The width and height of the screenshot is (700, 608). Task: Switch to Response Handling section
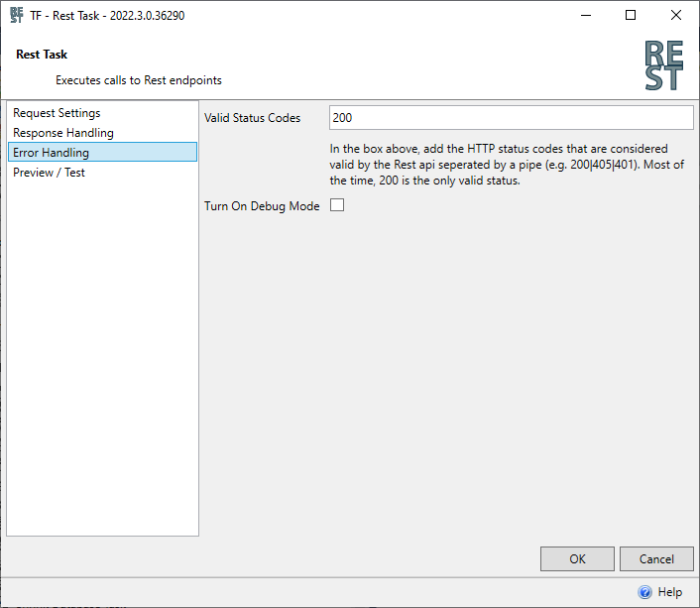point(102,133)
